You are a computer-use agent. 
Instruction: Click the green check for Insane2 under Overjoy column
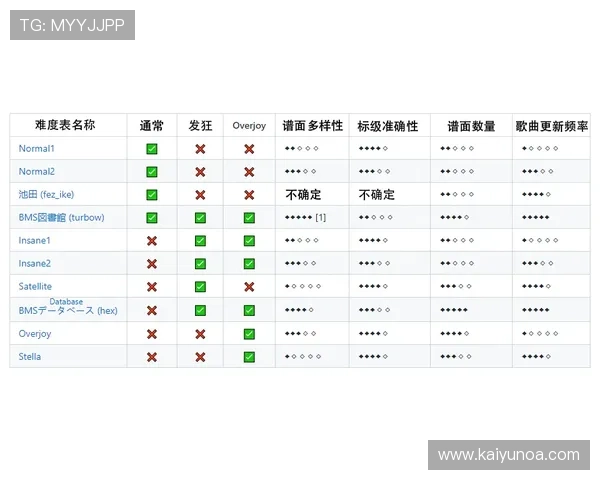[x=249, y=264]
